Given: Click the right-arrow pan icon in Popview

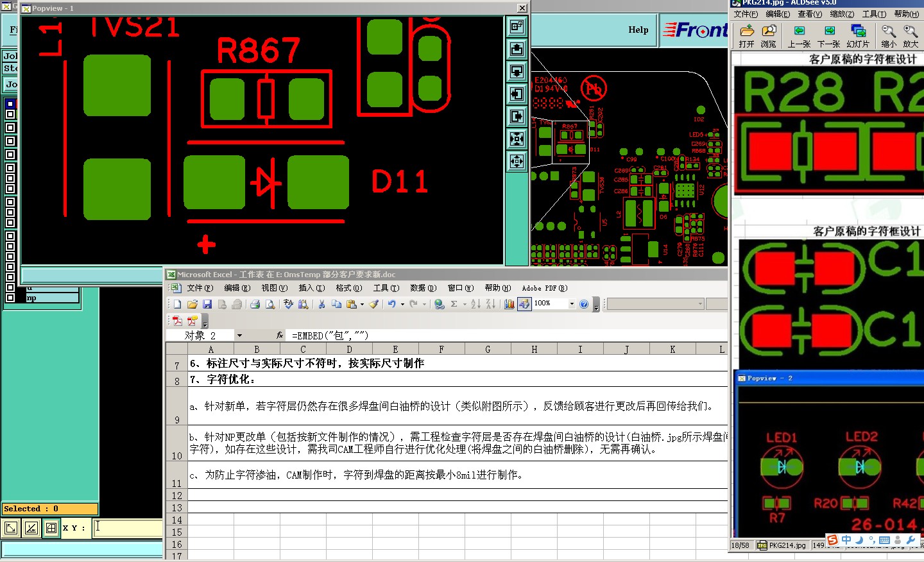Looking at the screenshot, I should (x=517, y=117).
